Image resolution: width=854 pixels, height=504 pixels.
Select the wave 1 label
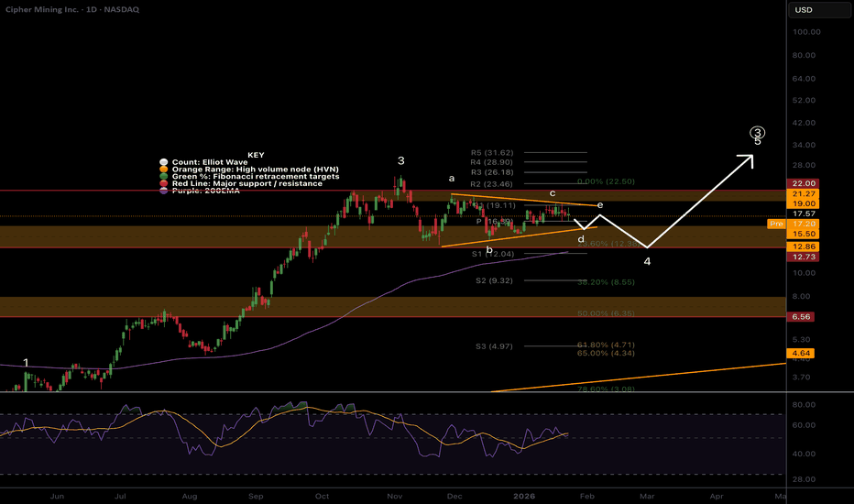coord(26,363)
